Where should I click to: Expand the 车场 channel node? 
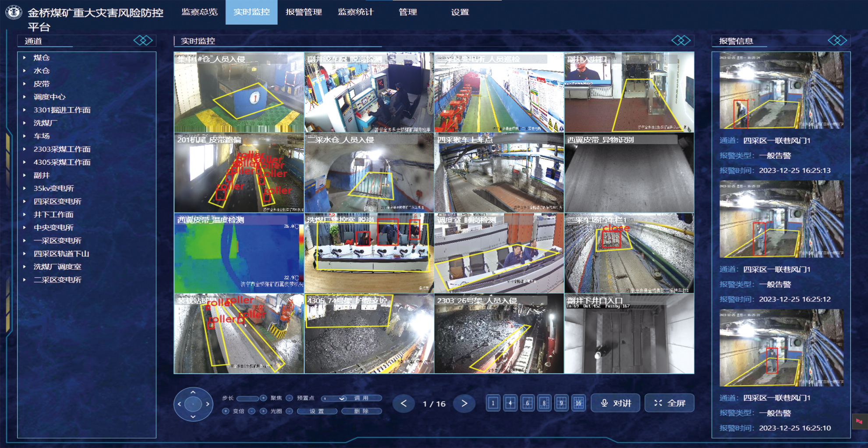(25, 136)
